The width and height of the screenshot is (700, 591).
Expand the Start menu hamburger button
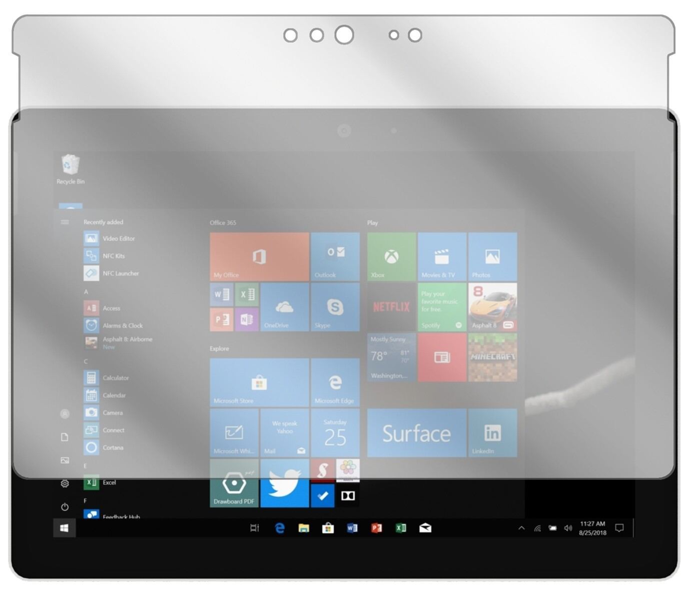coord(65,222)
